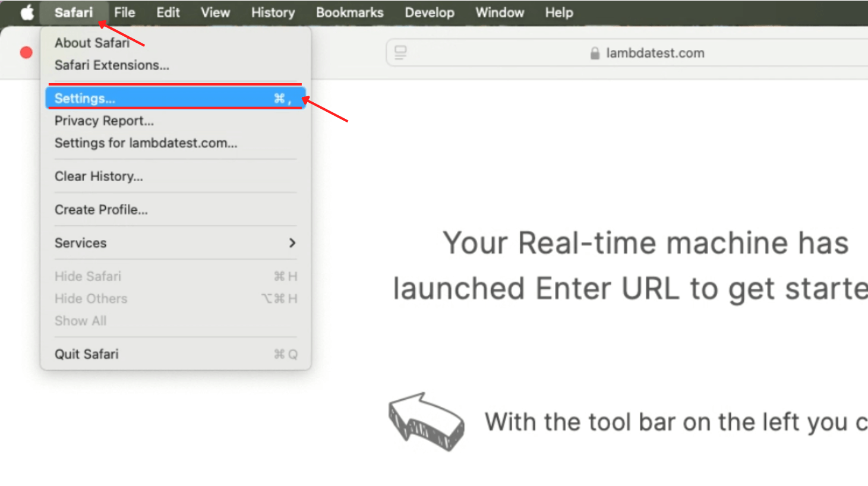Screen dimensions: 868x486
Task: Select Create Profile…
Action: point(175,210)
